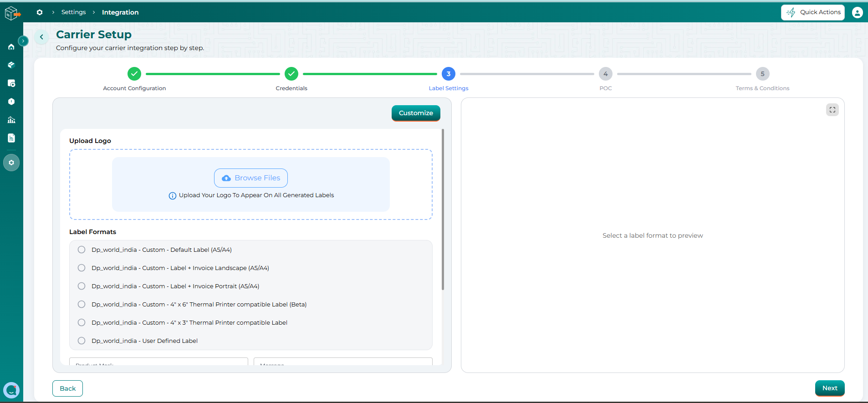Image resolution: width=868 pixels, height=403 pixels.
Task: Click "Select a label format to preview" text
Action: click(653, 235)
